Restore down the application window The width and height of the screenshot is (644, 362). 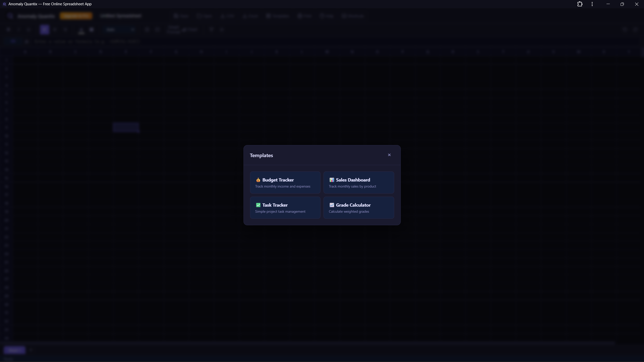click(x=622, y=4)
